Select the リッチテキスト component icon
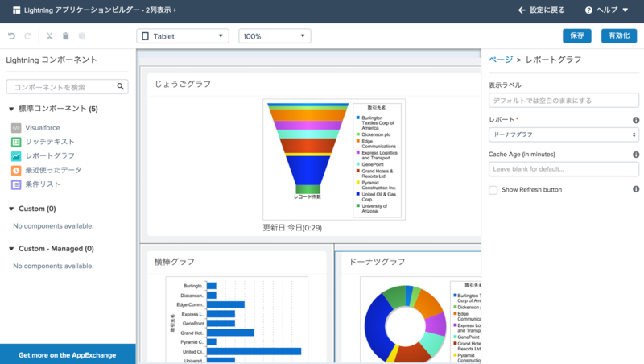Screen dimensions: 644x364 [16, 143]
